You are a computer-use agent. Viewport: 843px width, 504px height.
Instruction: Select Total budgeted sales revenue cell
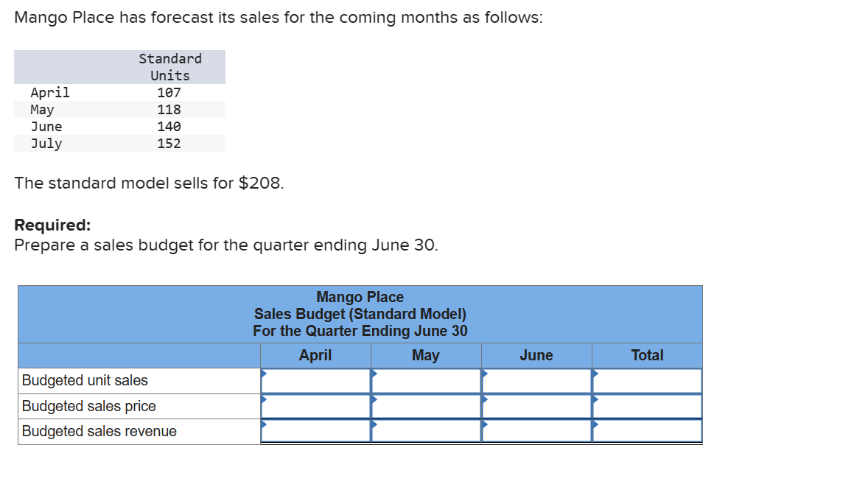[x=647, y=431]
